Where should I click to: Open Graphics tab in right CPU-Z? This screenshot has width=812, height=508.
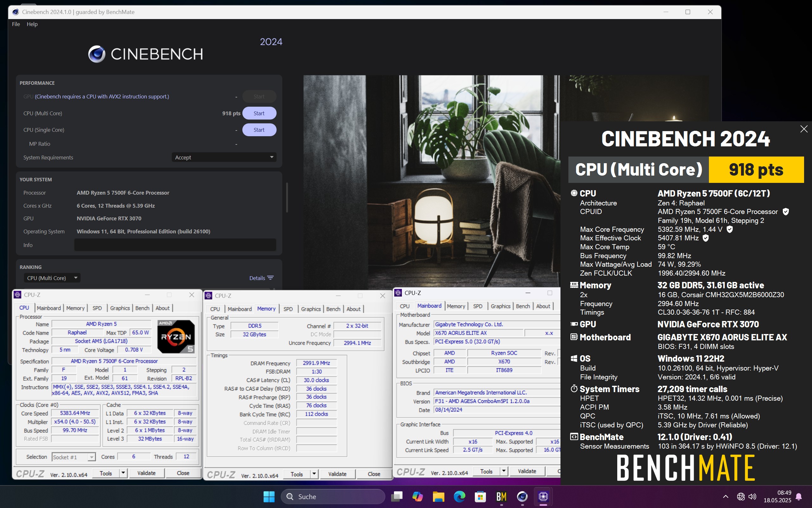click(x=500, y=306)
